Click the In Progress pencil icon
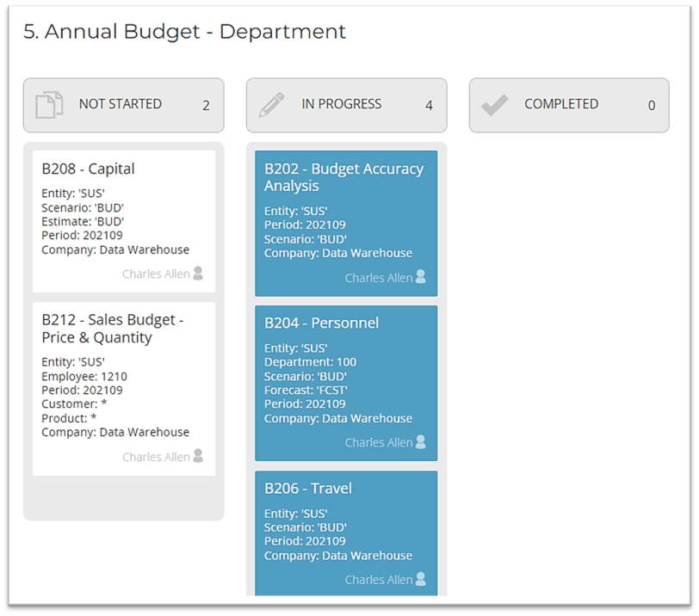The image size is (699, 616). click(x=271, y=105)
